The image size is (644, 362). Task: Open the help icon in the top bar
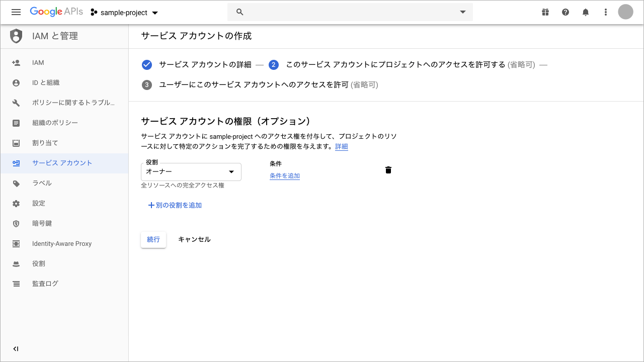[566, 12]
